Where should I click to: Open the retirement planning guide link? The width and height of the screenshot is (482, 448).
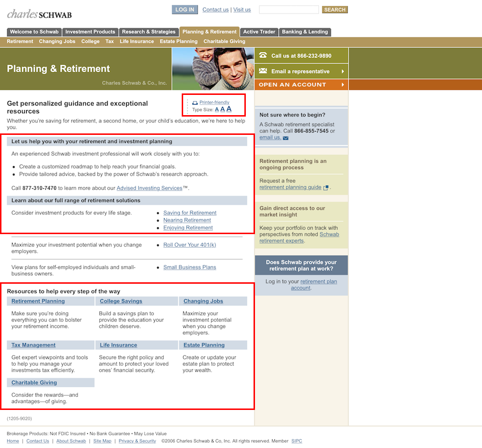point(290,187)
